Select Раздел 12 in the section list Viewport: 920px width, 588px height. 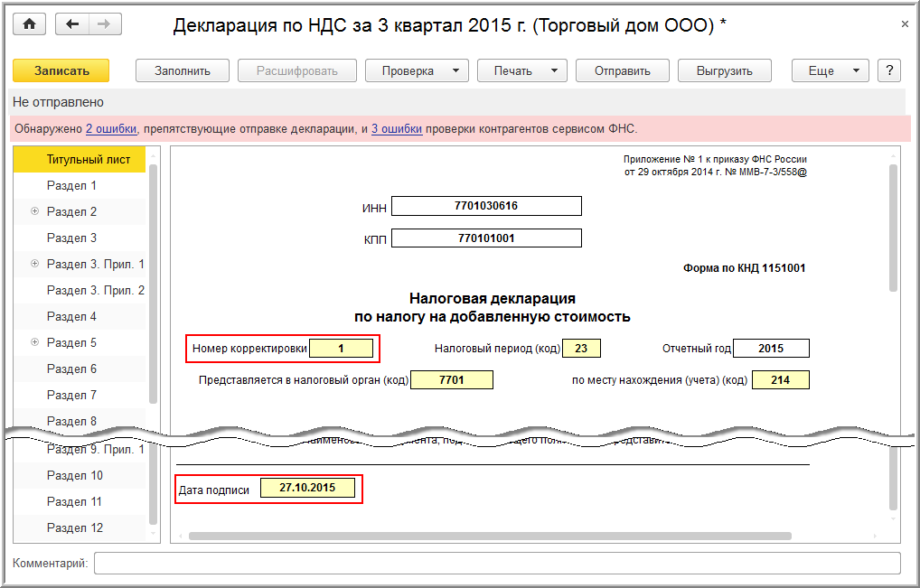[80, 527]
